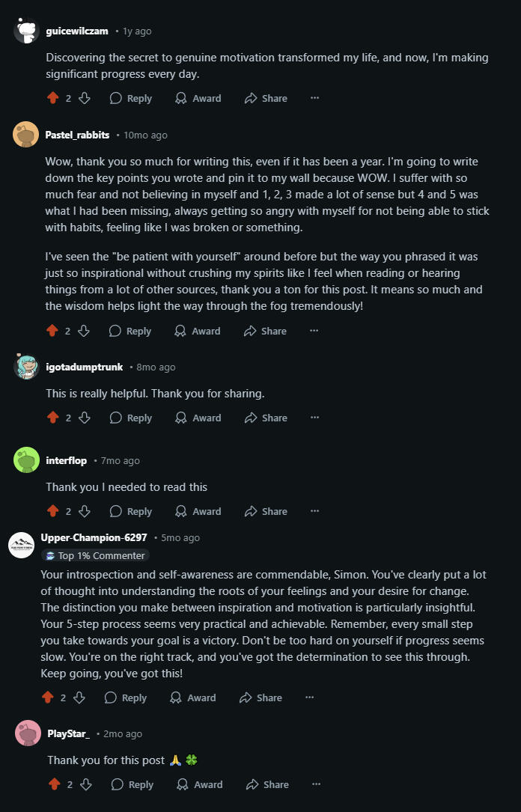Share guicewilczam's comment
The height and width of the screenshot is (812, 521).
click(x=265, y=98)
